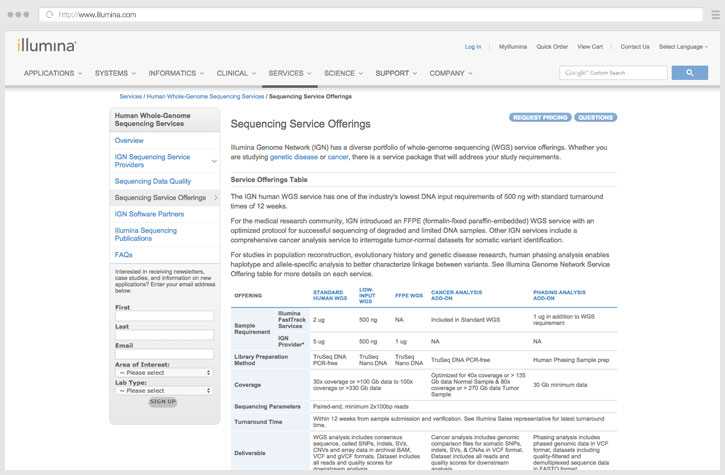This screenshot has height=475, width=725.
Task: Click the browser reload icon
Action: [x=49, y=15]
